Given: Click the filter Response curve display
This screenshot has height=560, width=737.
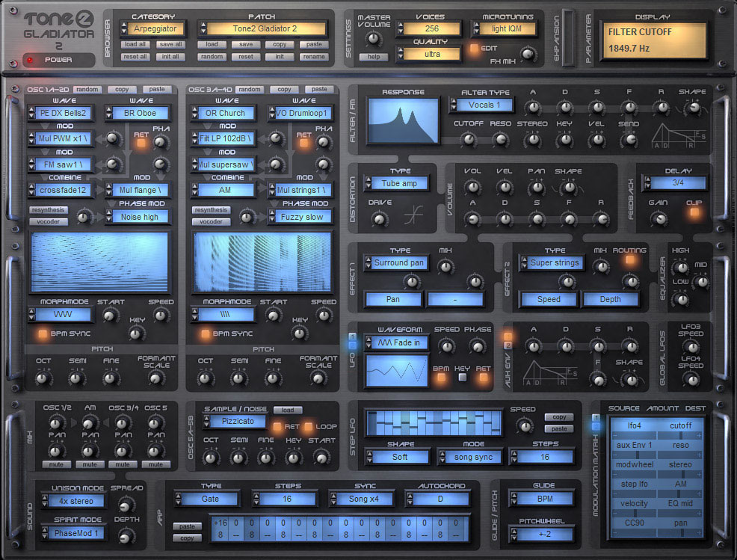Looking at the screenshot, I should click(x=404, y=120).
